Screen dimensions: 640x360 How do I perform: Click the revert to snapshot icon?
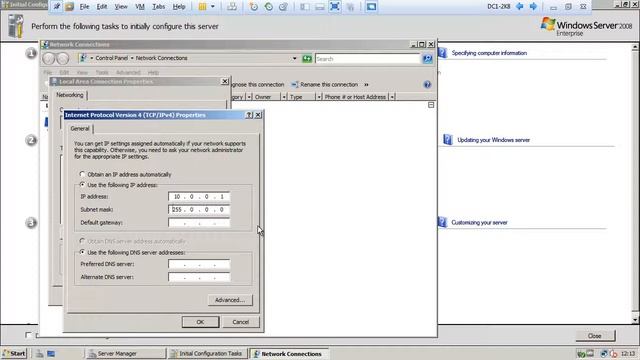click(x=269, y=7)
